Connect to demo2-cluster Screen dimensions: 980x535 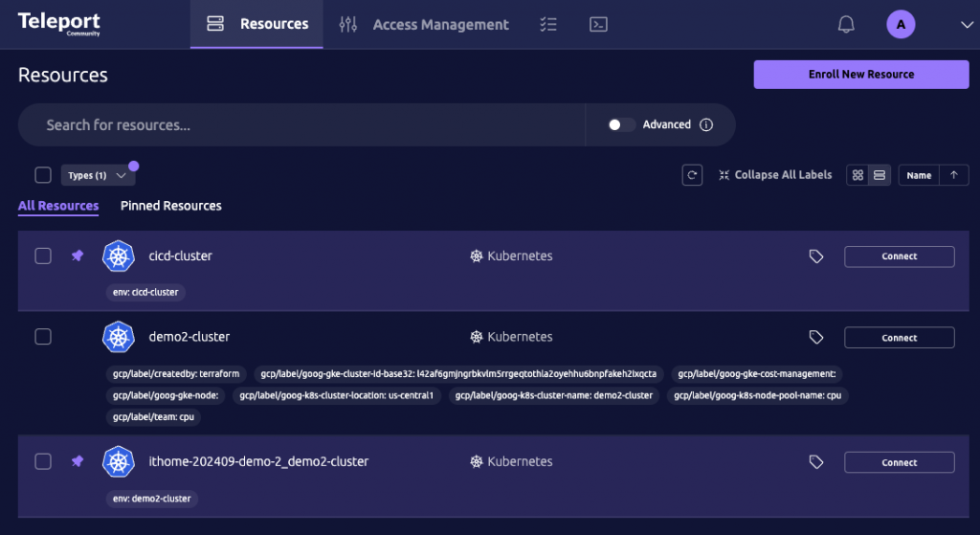pos(900,338)
